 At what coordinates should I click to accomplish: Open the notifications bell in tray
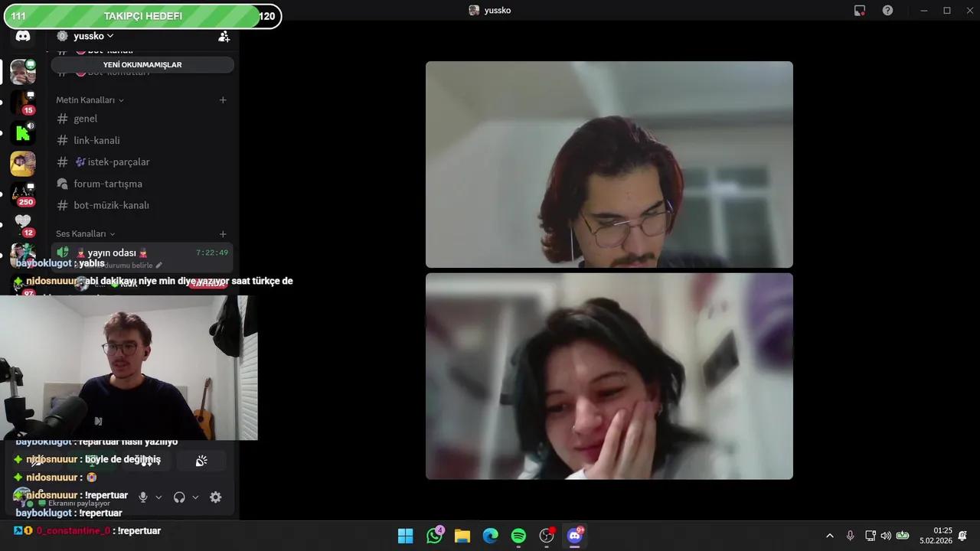(x=963, y=536)
